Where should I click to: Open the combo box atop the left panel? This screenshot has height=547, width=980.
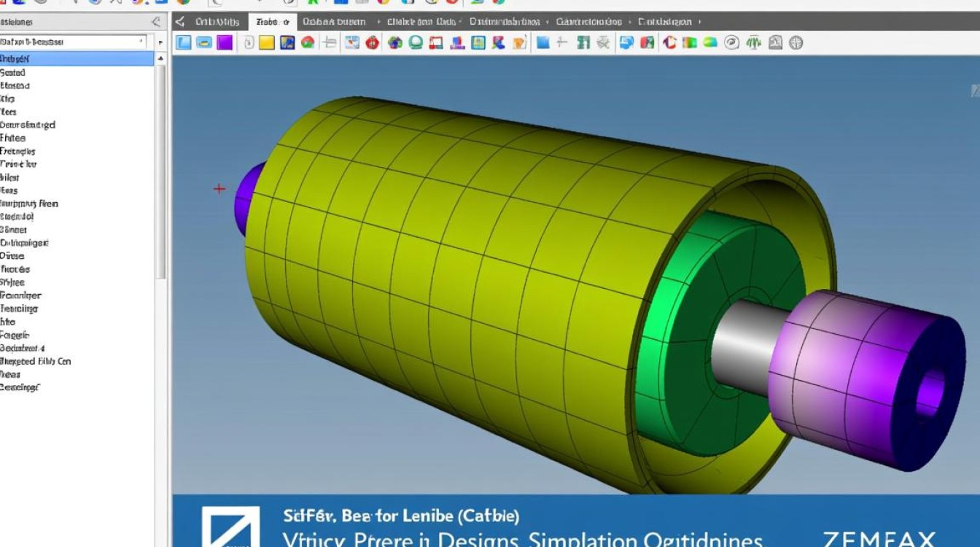click(x=73, y=42)
